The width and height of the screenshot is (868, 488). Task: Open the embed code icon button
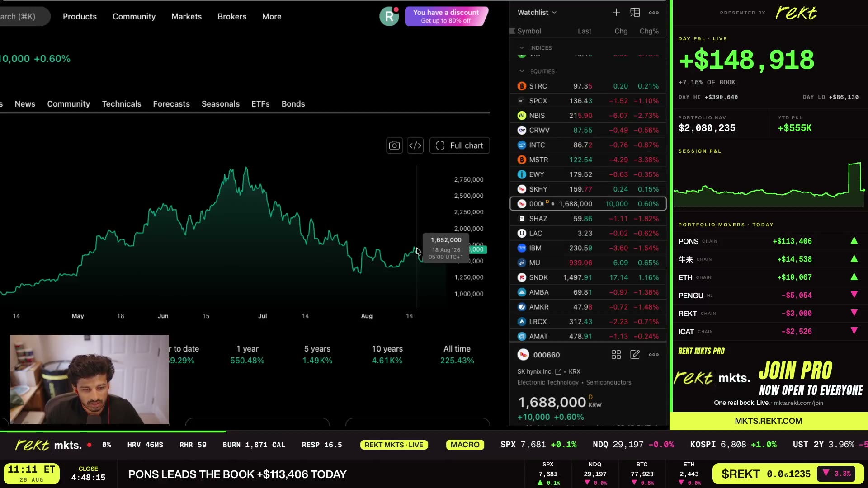[x=415, y=145]
